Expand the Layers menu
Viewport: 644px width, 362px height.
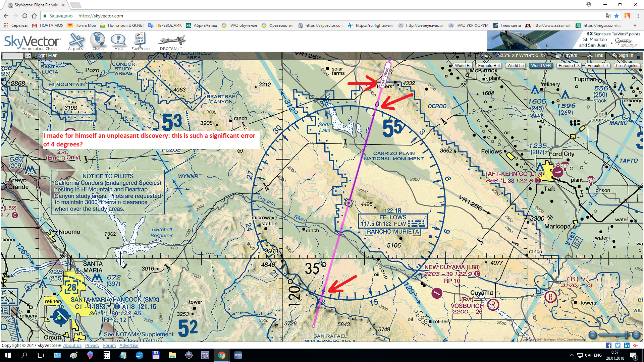[x=567, y=56]
